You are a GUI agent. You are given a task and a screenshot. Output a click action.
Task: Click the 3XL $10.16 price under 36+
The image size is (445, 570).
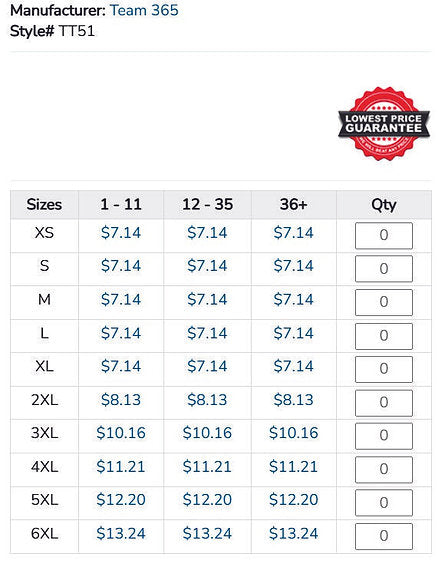(293, 433)
